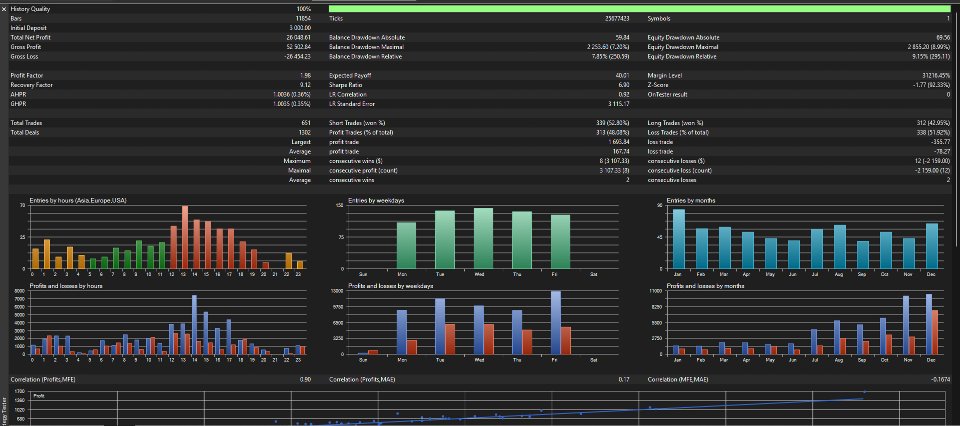The width and height of the screenshot is (960, 426).
Task: Select the consecutive loss (count) label
Action: 677,170
